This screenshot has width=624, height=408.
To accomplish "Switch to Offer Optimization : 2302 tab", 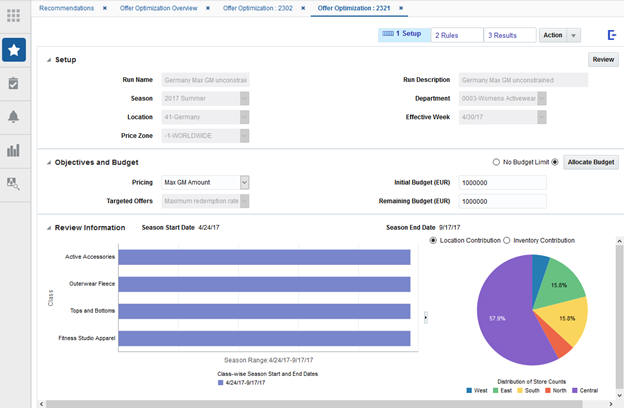I will [257, 8].
